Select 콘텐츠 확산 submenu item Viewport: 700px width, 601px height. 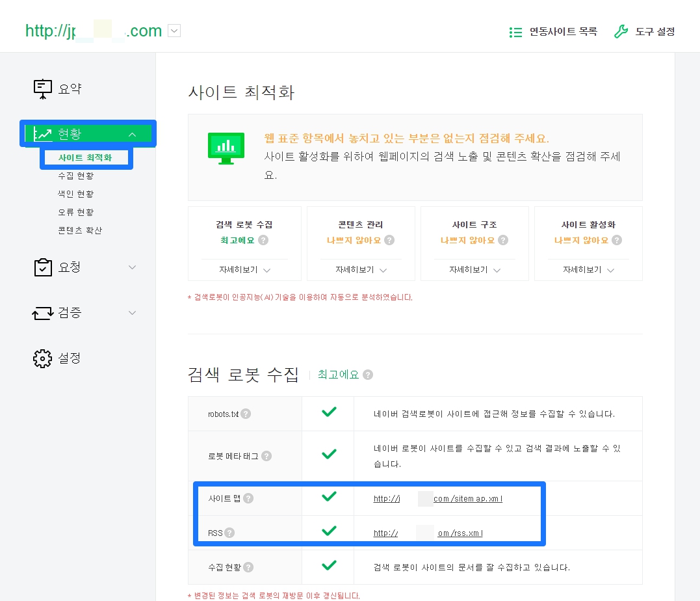pos(80,230)
